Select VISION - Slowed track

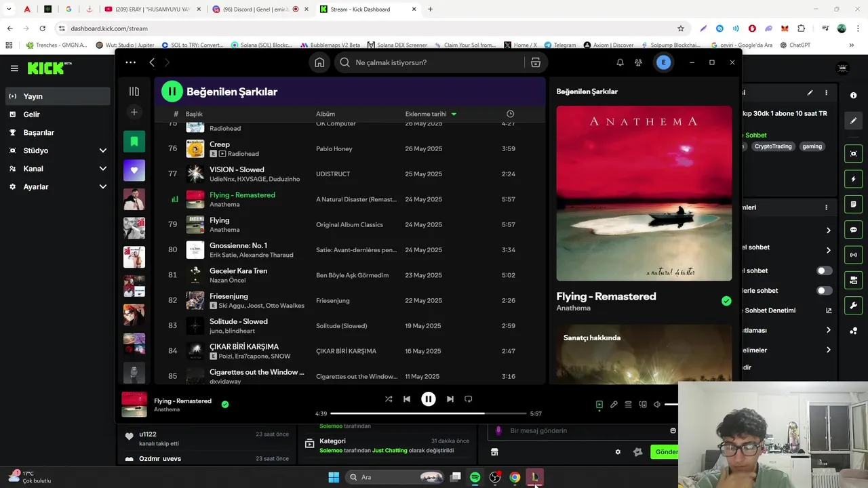tap(350, 174)
